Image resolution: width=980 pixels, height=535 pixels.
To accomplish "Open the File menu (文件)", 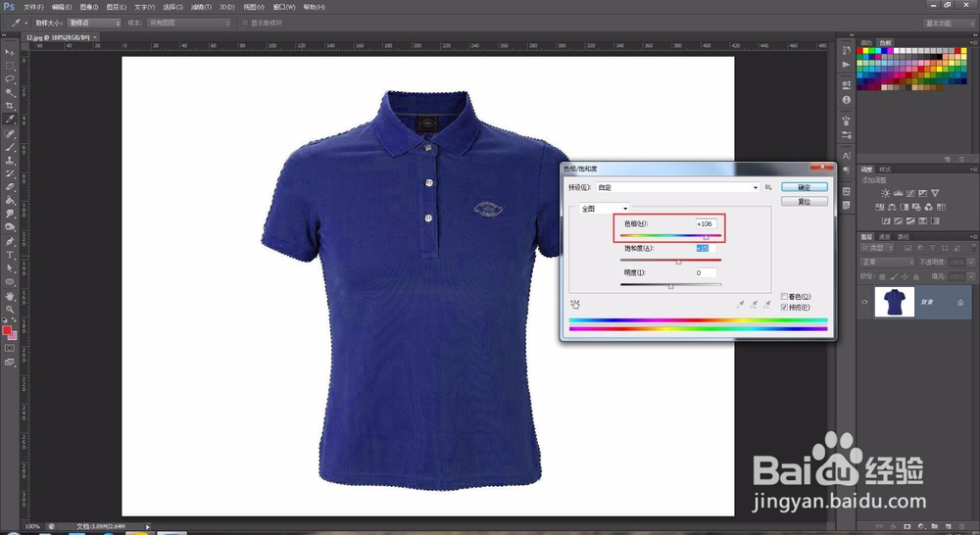I will tap(33, 7).
